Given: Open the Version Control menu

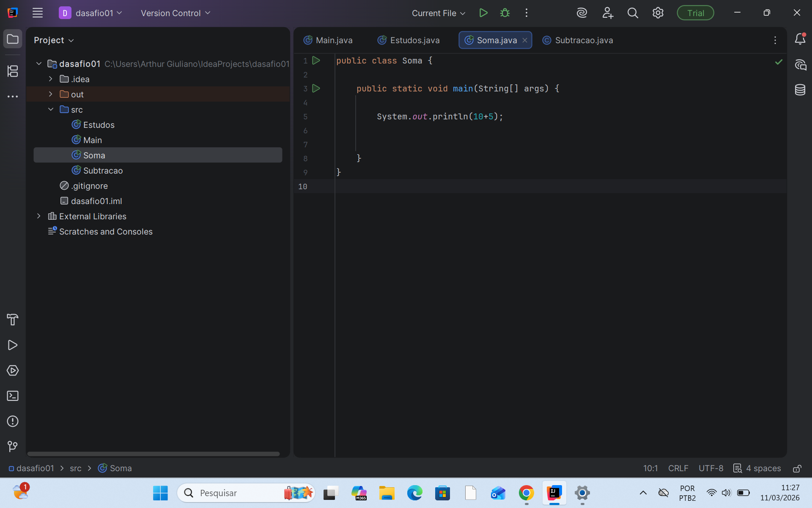Looking at the screenshot, I should 175,13.
